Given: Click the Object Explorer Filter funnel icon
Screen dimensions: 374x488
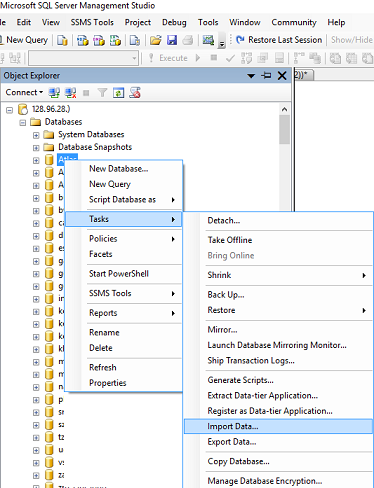Looking at the screenshot, I should 102,93.
